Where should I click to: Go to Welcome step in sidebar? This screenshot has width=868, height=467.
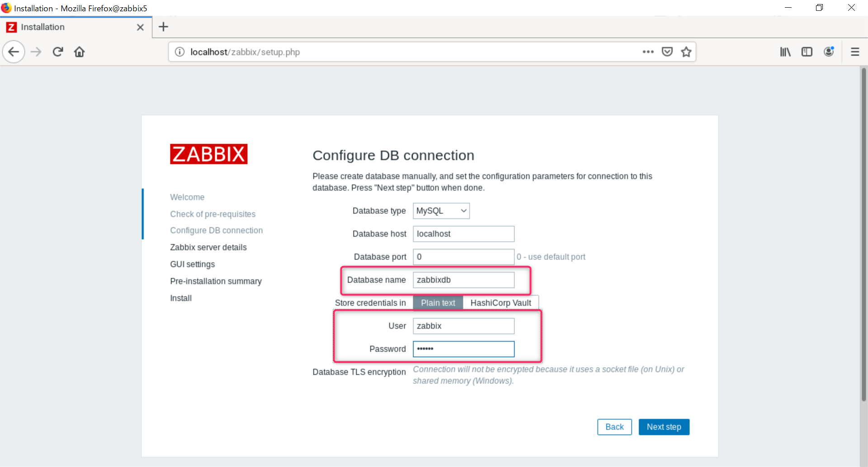[187, 197]
